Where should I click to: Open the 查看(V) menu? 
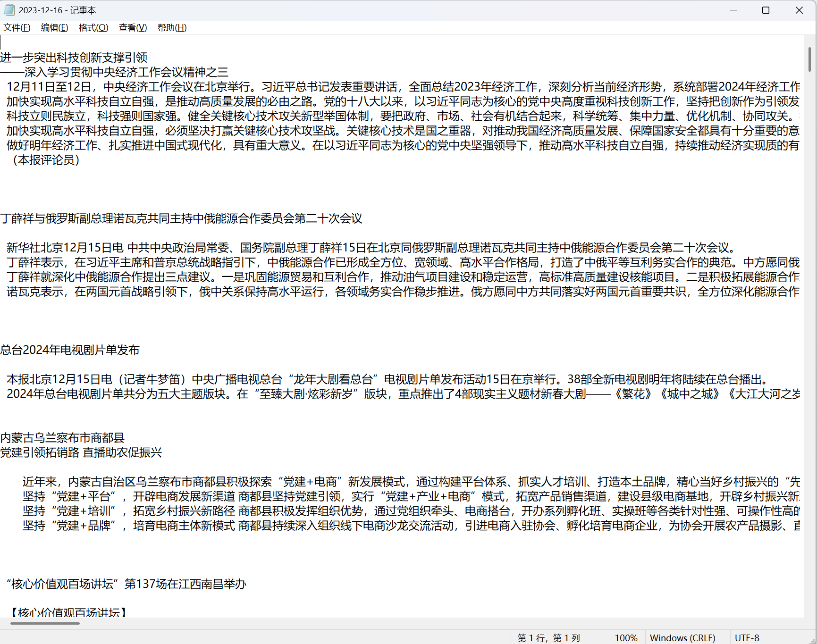tap(133, 28)
